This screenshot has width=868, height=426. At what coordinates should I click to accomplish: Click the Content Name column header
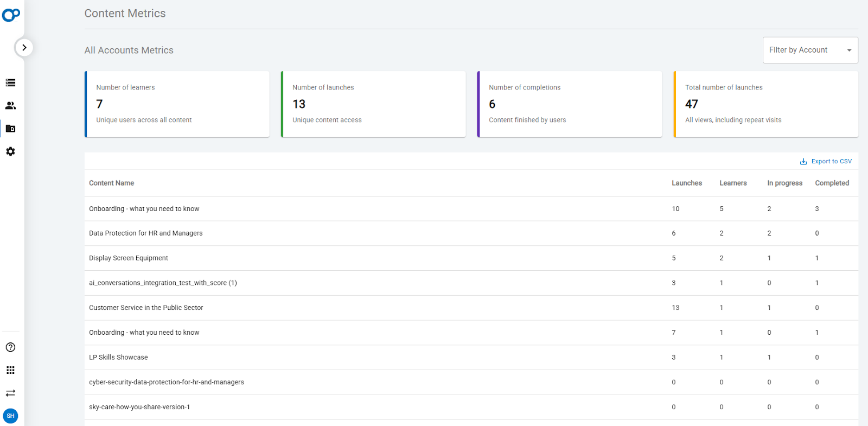[111, 183]
